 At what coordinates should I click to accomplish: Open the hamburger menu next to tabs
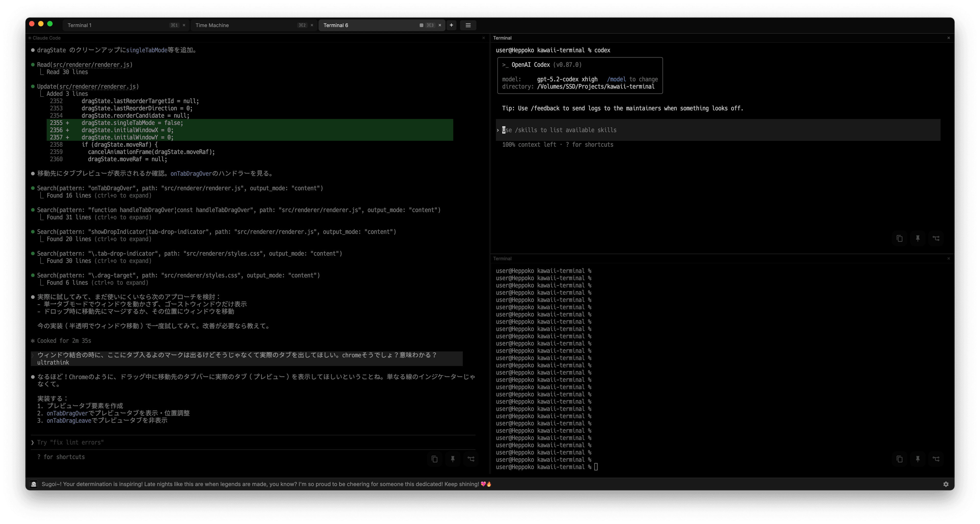[468, 25]
